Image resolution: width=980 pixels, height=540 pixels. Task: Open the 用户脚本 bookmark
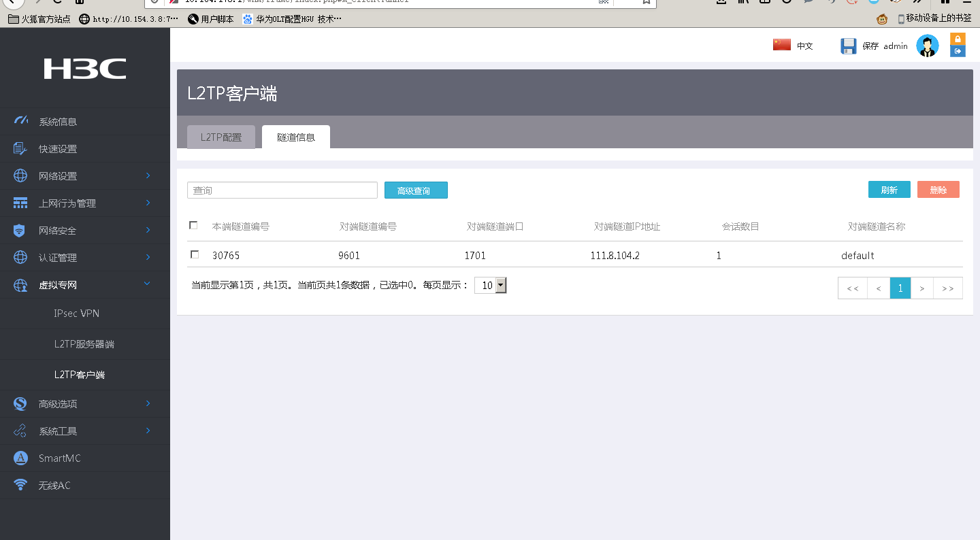coord(210,19)
